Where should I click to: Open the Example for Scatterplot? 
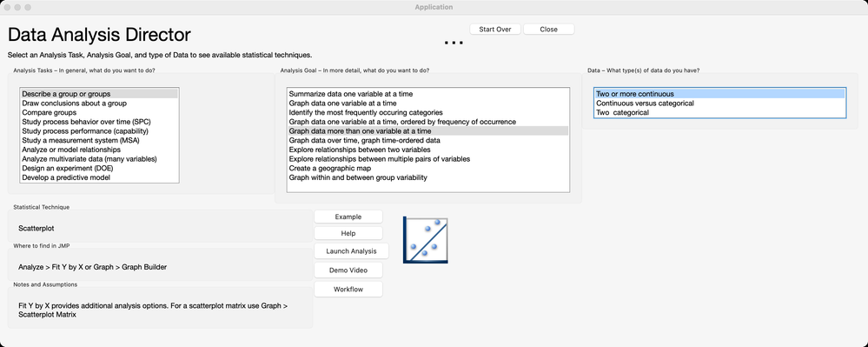pos(348,217)
